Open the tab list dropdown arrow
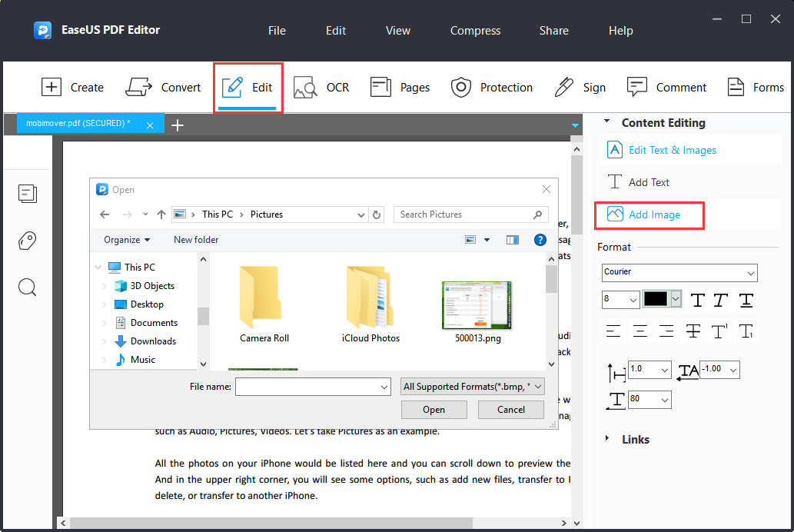794x532 pixels. click(575, 125)
